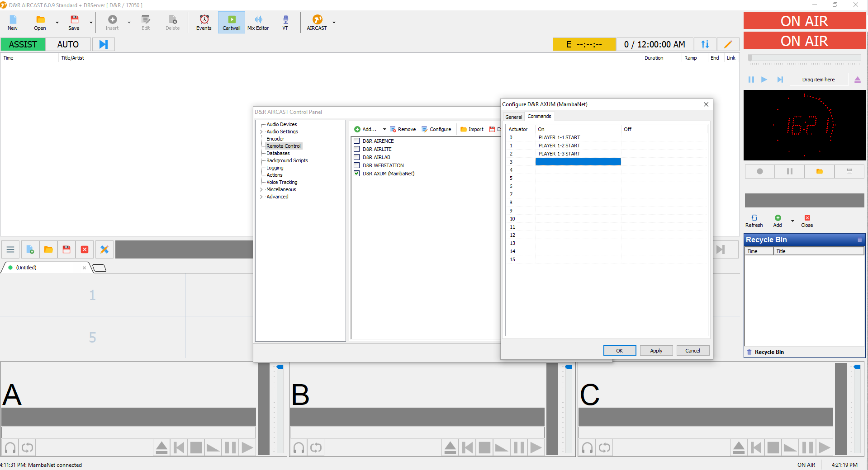Image resolution: width=868 pixels, height=470 pixels.
Task: Tick the D&R WEBSTATION checkbox
Action: (357, 165)
